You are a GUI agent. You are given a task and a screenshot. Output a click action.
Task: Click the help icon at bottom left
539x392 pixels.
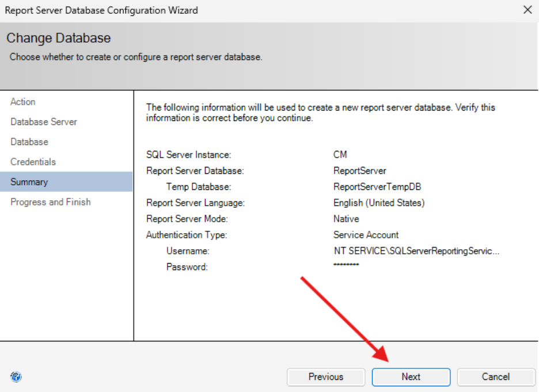click(x=16, y=377)
